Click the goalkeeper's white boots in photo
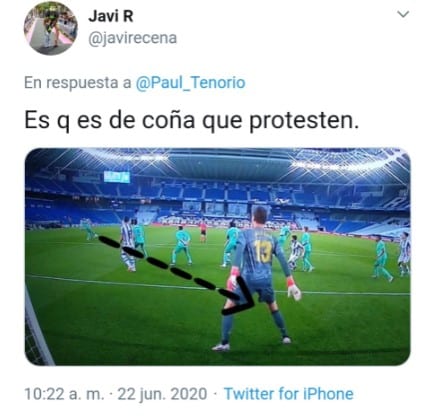The width and height of the screenshot is (438, 416). pyautogui.click(x=251, y=344)
